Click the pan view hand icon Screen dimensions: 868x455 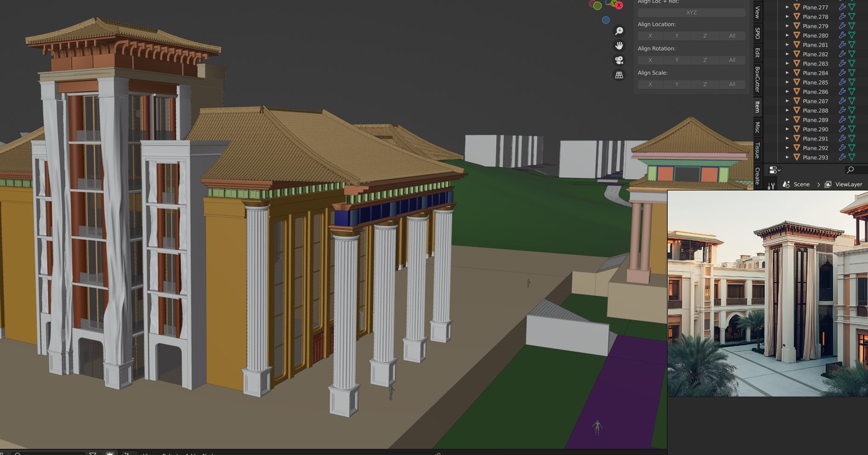[619, 46]
